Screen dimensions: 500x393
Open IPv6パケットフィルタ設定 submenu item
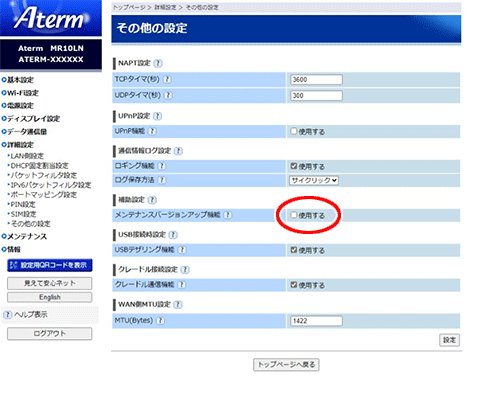[x=51, y=185]
